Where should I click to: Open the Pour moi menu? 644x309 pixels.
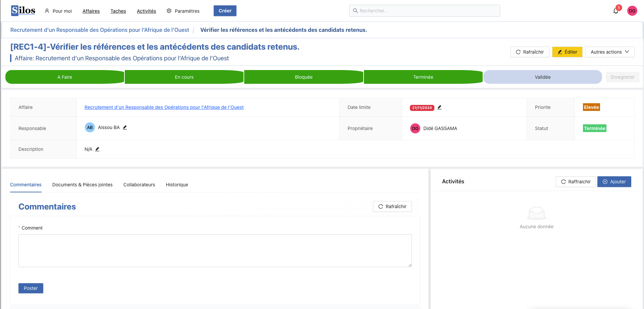(58, 11)
